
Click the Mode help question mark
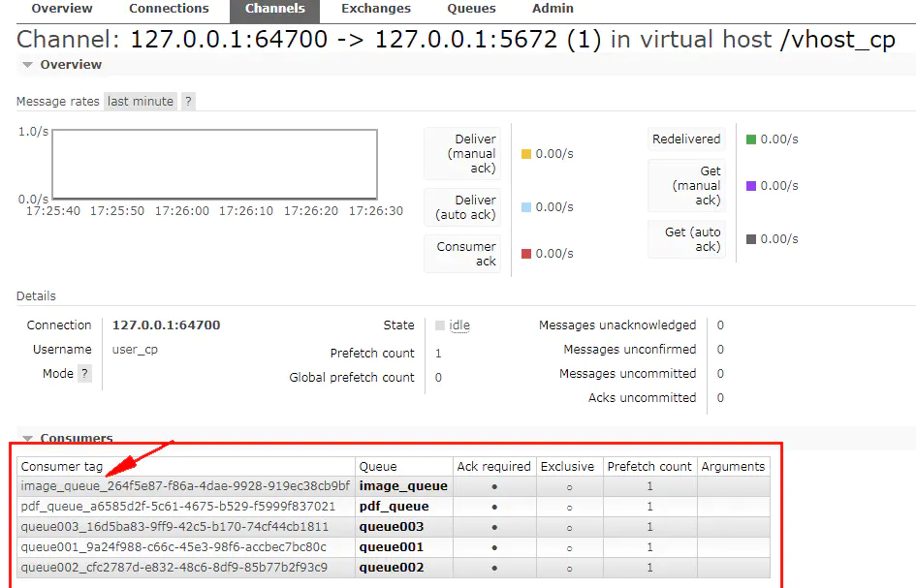84,373
